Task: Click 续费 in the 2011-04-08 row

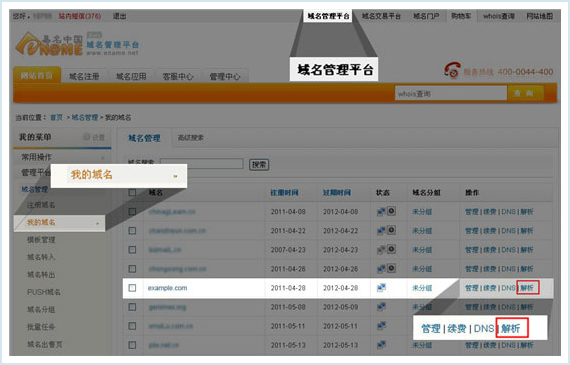Action: (490, 212)
